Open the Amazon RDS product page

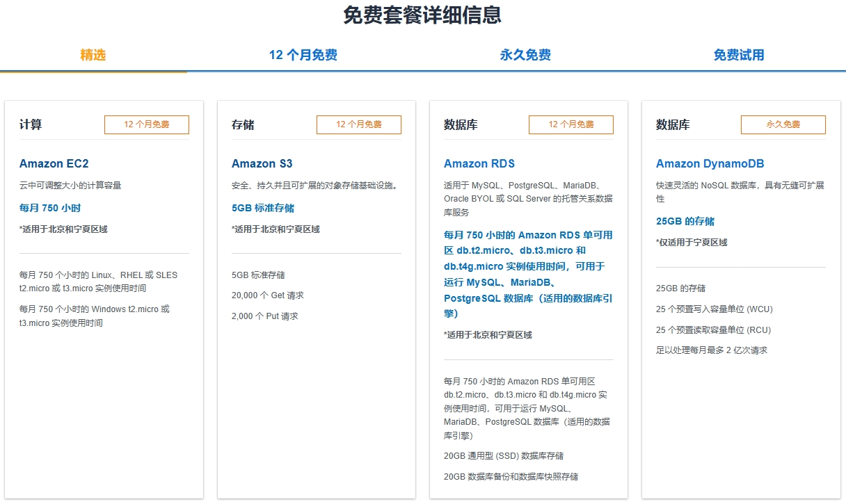coord(479,163)
